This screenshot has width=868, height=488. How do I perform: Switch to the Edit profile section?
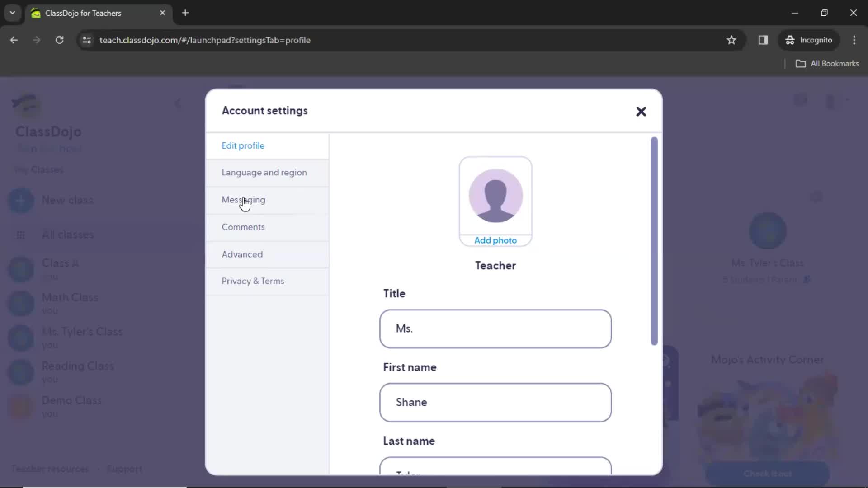pos(243,145)
